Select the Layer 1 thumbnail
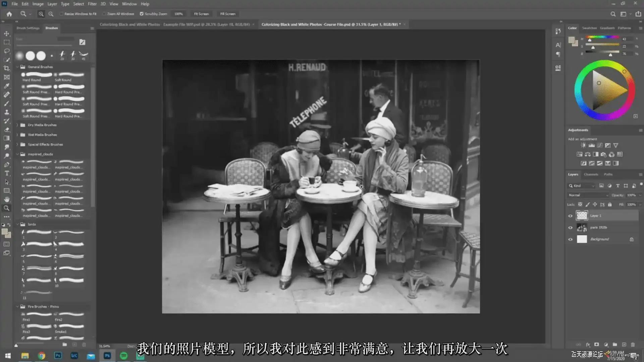The width and height of the screenshot is (644, 362). (x=582, y=216)
